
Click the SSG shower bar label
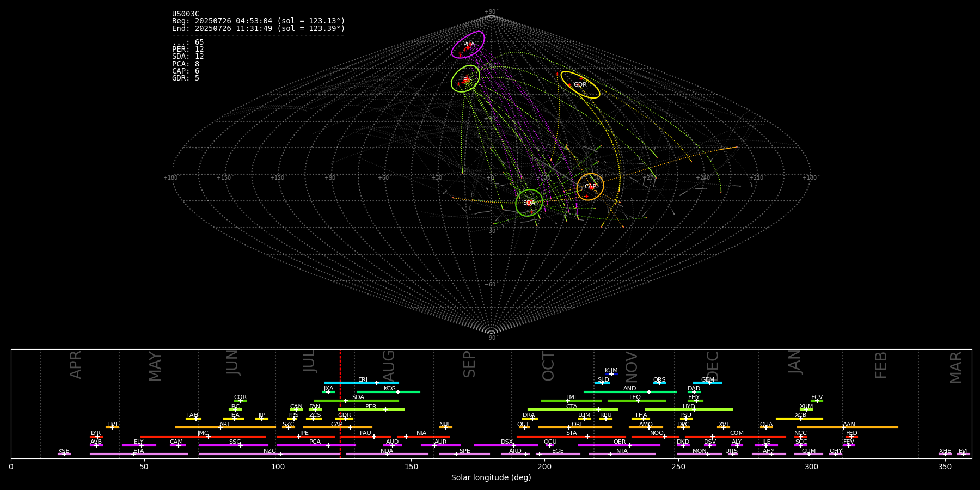click(x=235, y=442)
